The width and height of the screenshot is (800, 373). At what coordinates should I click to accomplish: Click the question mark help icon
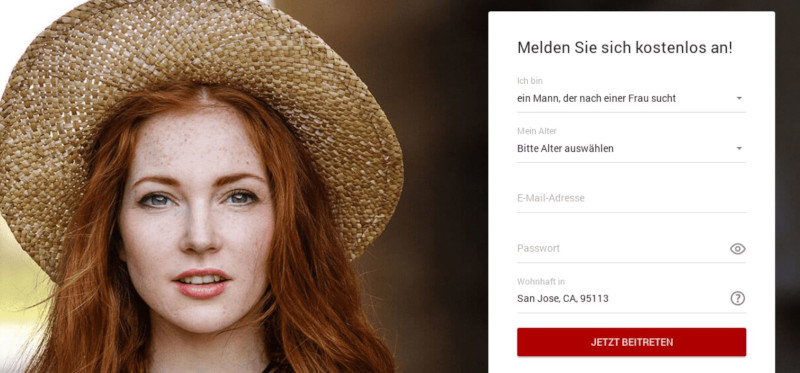(x=737, y=299)
